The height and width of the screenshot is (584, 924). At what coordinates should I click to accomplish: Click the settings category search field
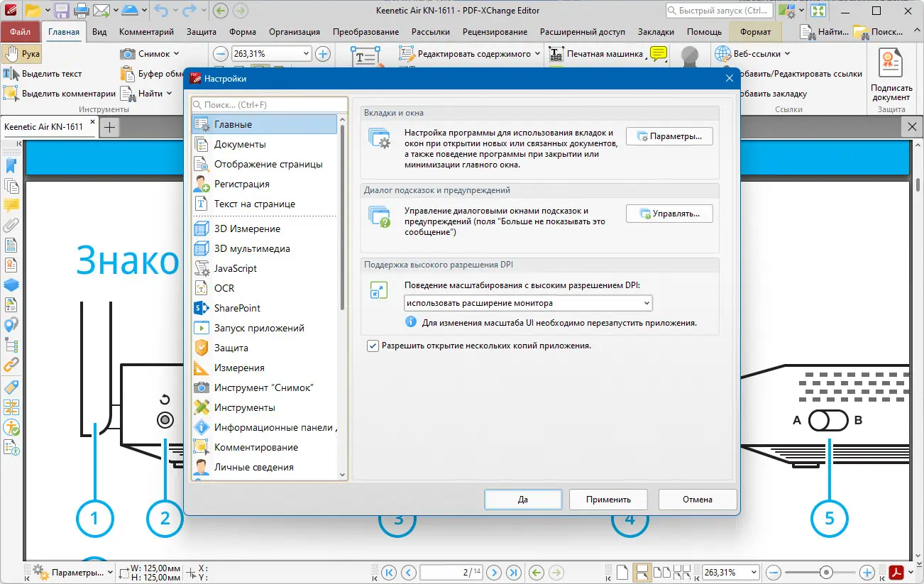270,105
